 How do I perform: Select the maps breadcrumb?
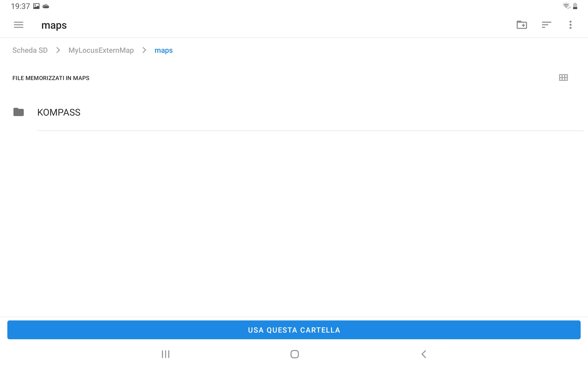point(164,50)
